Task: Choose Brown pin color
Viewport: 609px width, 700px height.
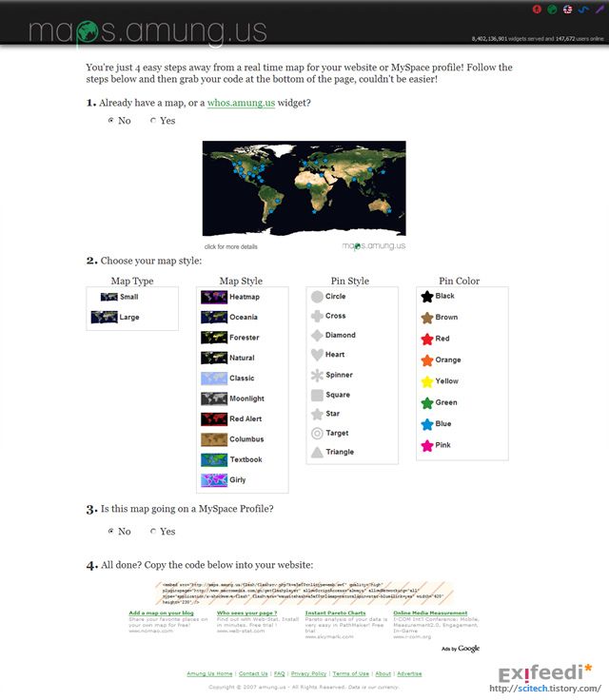Action: pos(440,318)
